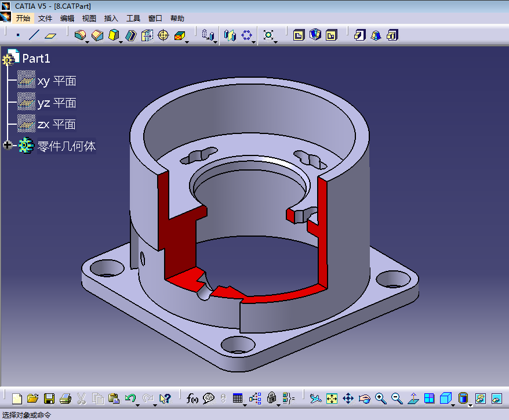Click the Save icon in bottom toolbar
Image resolution: width=509 pixels, height=420 pixels.
49,399
